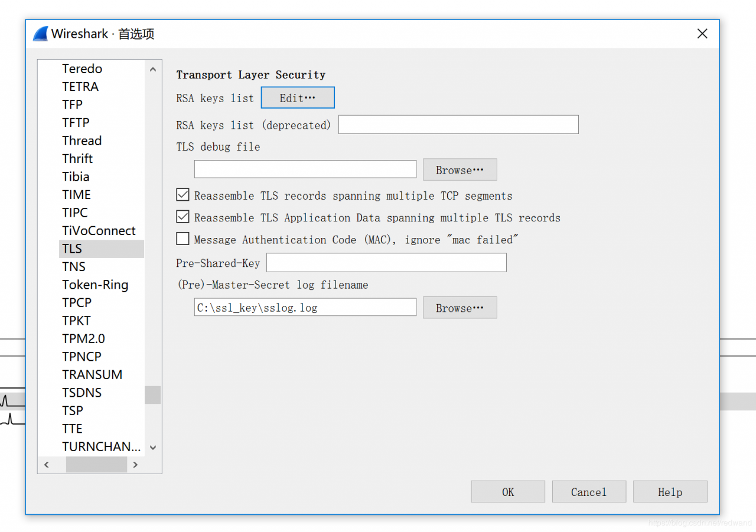Browse for Master-Secret log file

(460, 308)
